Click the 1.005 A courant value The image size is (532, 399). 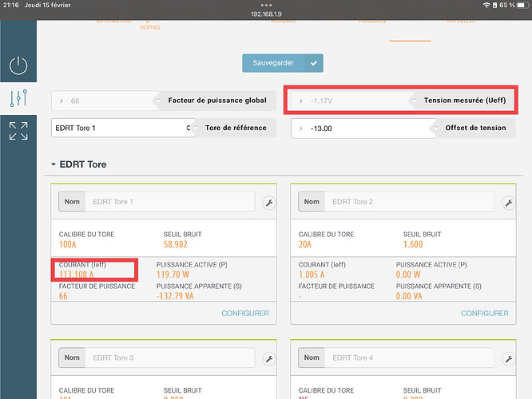click(x=312, y=275)
